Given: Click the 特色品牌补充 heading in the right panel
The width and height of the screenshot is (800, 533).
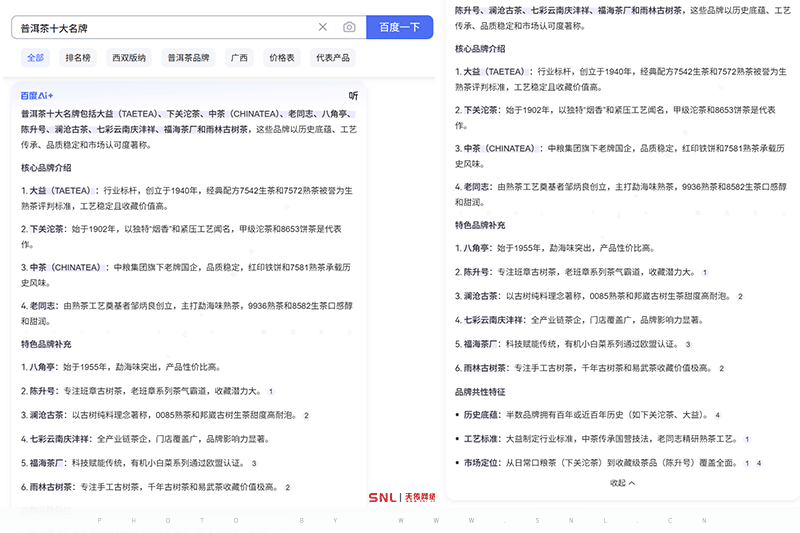Looking at the screenshot, I should pyautogui.click(x=480, y=225).
